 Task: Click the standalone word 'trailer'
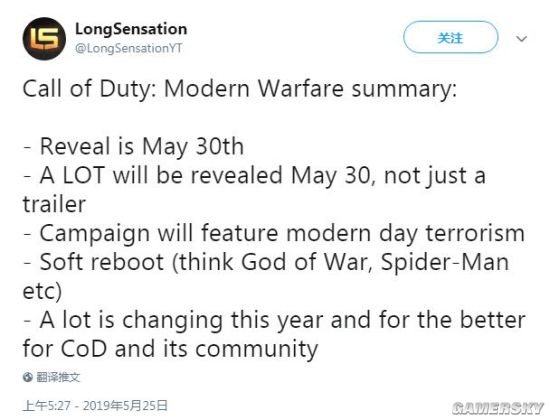click(54, 204)
